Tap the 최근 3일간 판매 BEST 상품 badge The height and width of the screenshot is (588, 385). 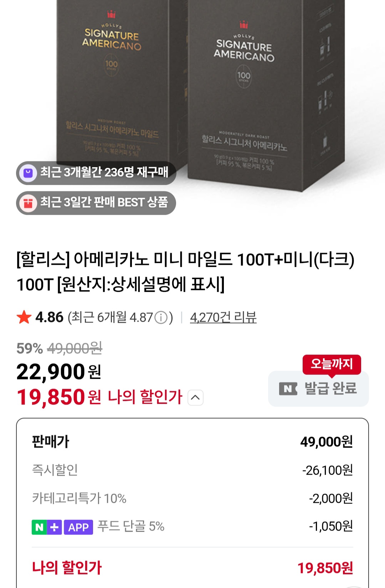point(96,203)
